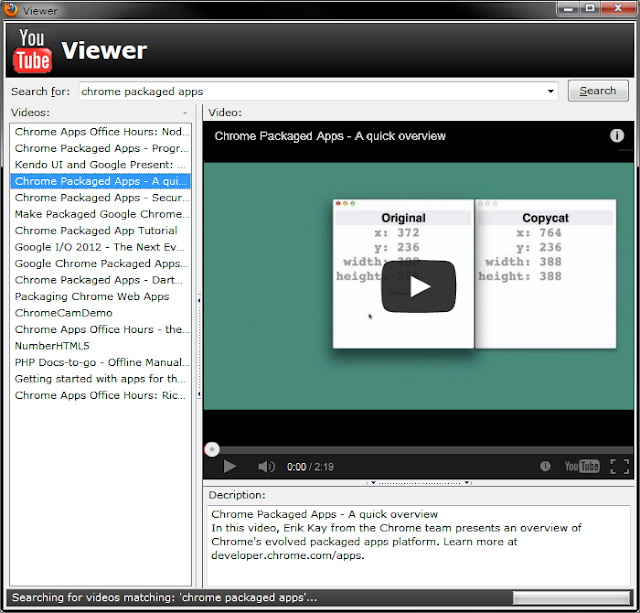Screen dimensions: 640x613
Task: Select 'Chrome Packaged Apps - Dart...' video
Action: pyautogui.click(x=100, y=280)
